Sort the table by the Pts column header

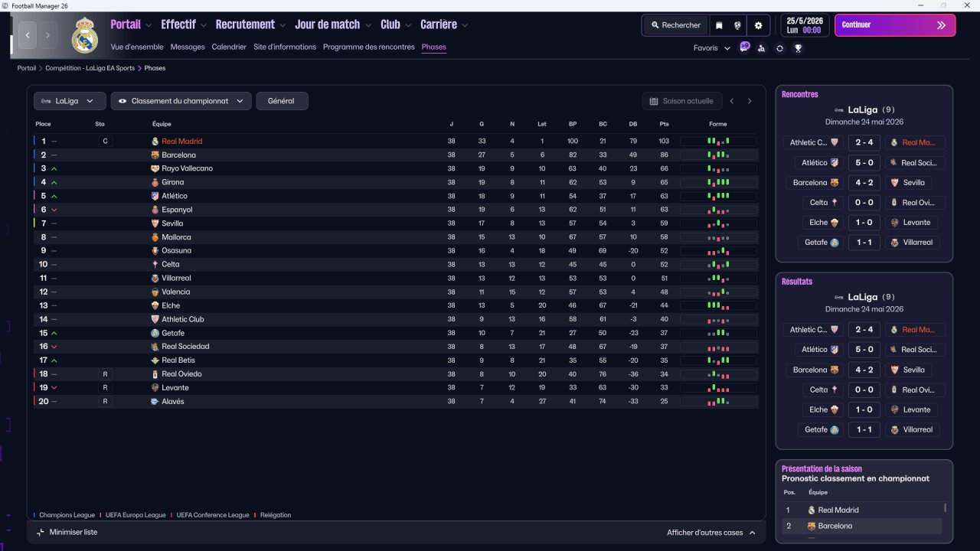pos(664,124)
